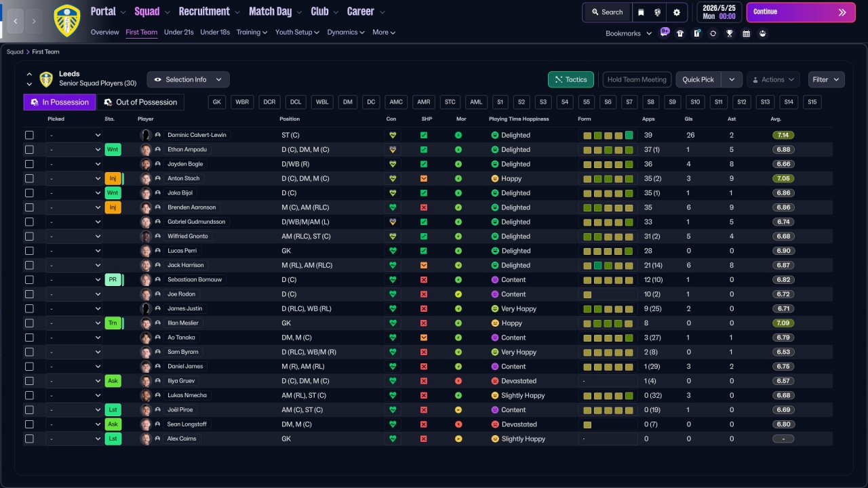
Task: Click the bookmark icon beside Search
Action: tap(641, 12)
